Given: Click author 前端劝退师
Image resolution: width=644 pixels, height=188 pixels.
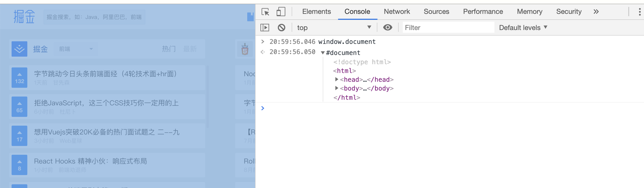Looking at the screenshot, I should [72, 170].
